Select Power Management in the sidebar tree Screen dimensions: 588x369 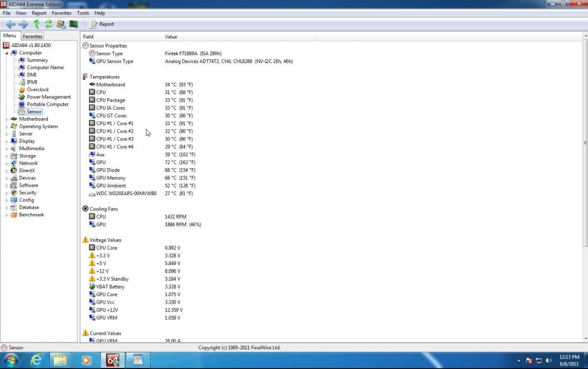[49, 97]
